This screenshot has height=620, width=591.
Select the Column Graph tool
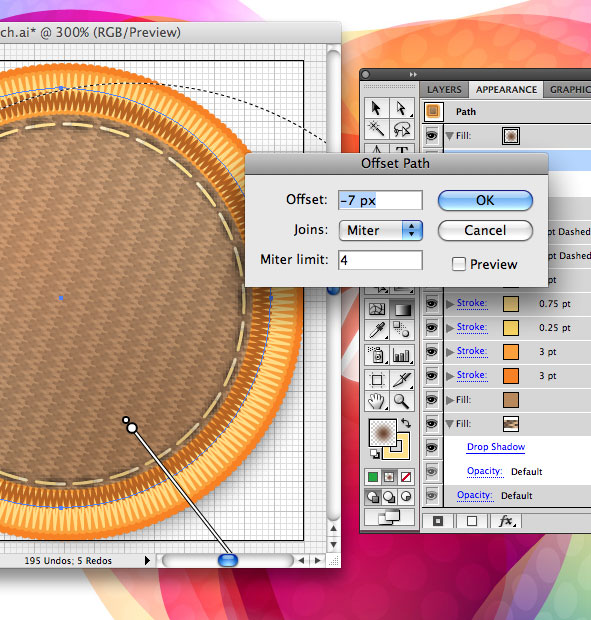pos(402,355)
